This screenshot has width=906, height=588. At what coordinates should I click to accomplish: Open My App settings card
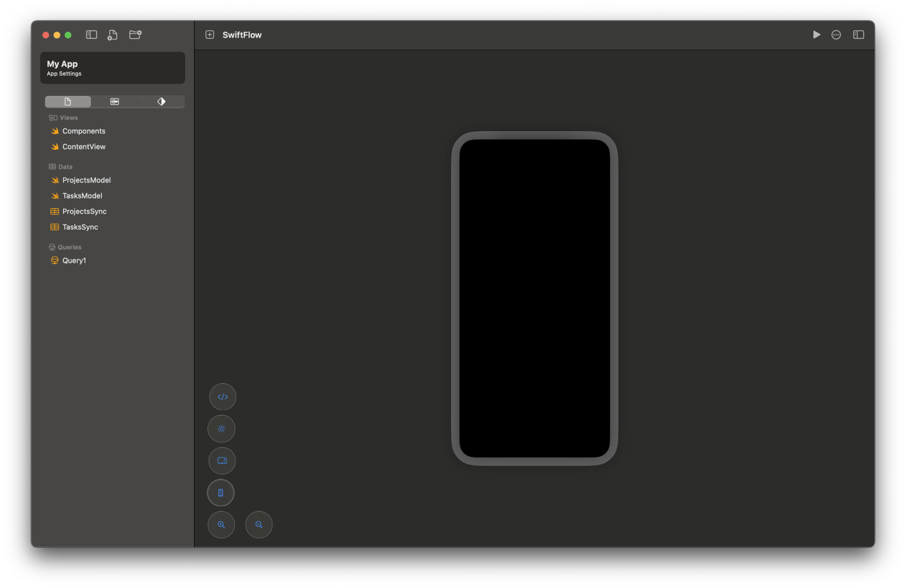pyautogui.click(x=113, y=68)
